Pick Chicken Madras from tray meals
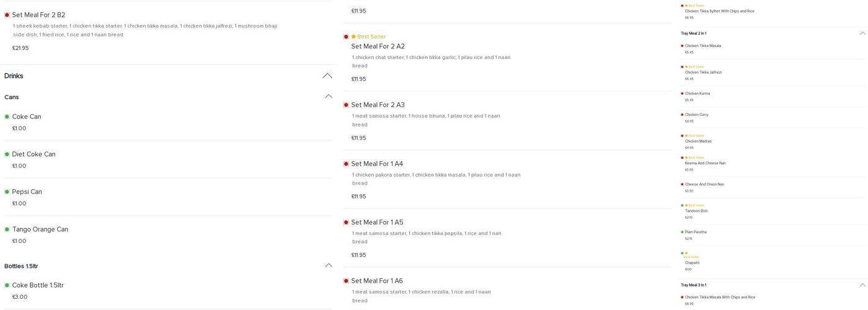This screenshot has width=868, height=310. click(x=698, y=141)
